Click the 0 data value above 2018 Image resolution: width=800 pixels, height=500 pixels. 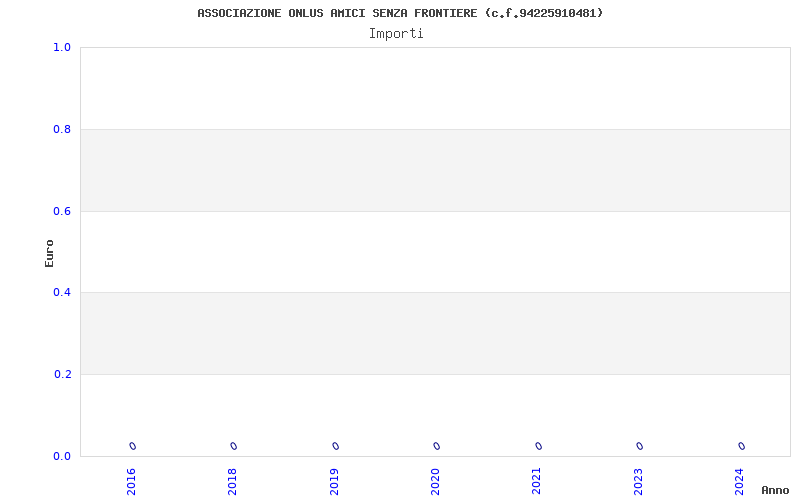coord(234,446)
